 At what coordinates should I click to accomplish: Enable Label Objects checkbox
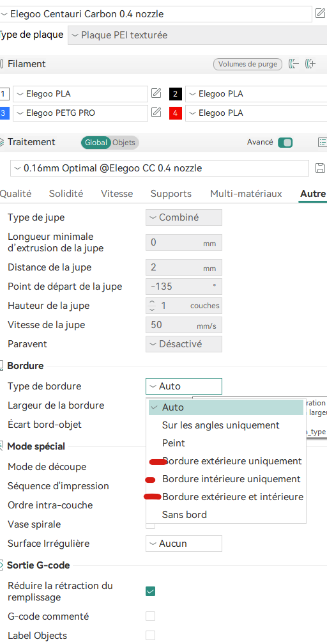pos(151,636)
